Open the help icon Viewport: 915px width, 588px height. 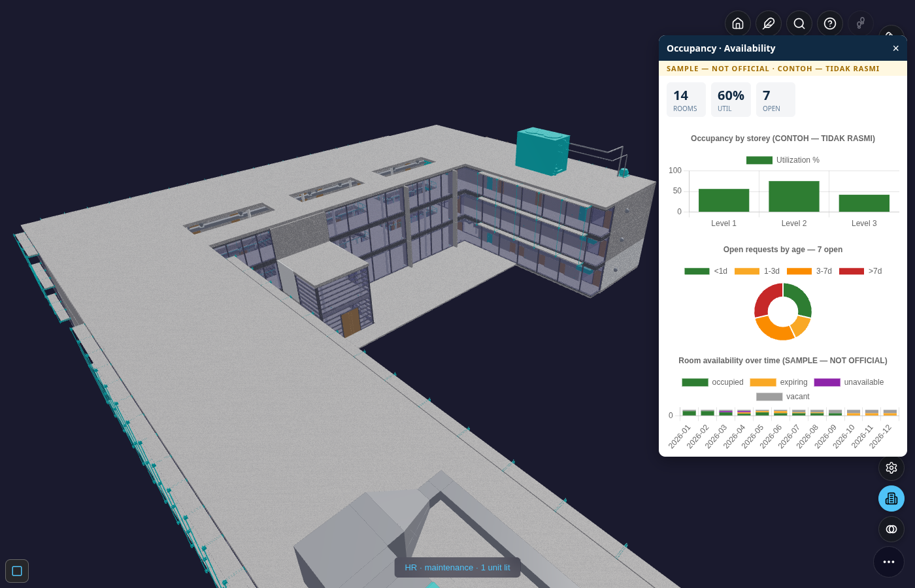tap(830, 24)
